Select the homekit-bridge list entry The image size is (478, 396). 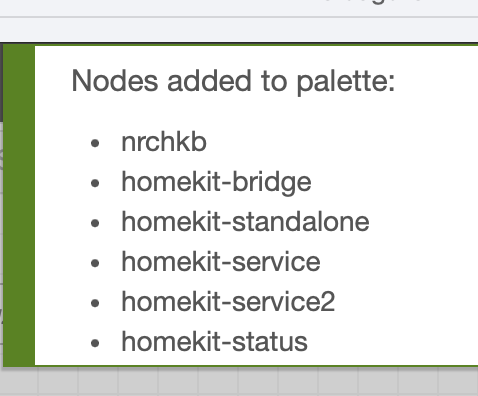216,182
